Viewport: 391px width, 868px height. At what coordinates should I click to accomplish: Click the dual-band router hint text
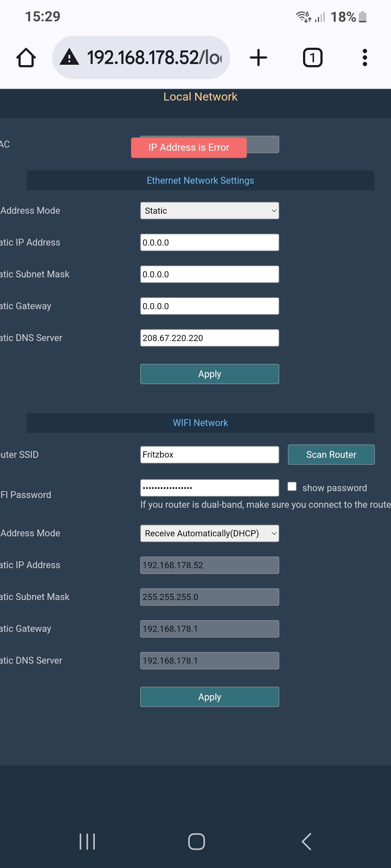pyautogui.click(x=266, y=505)
